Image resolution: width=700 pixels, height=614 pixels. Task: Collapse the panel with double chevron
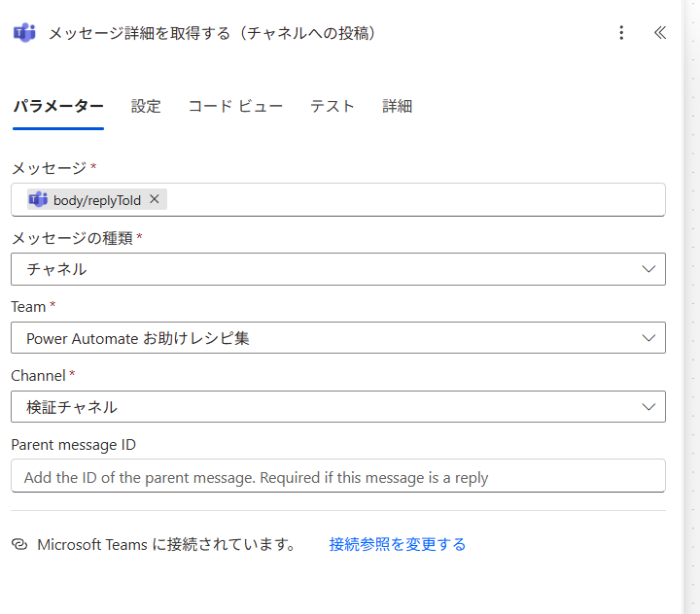660,33
